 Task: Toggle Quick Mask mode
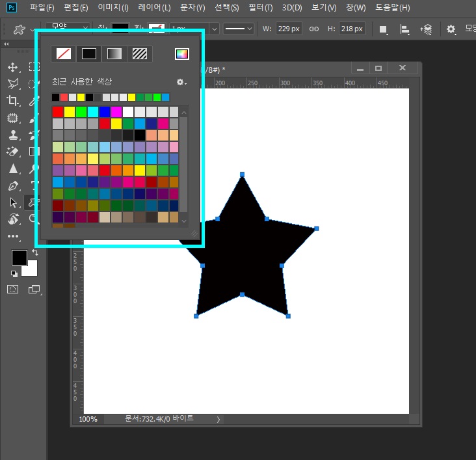[12, 290]
